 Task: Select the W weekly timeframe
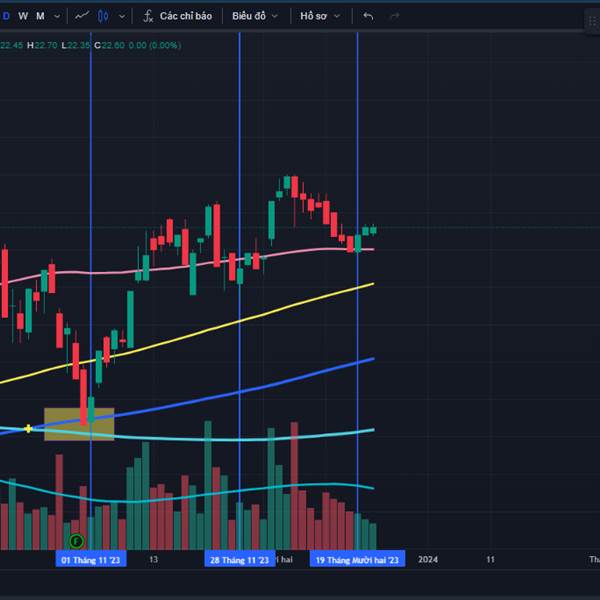(x=23, y=16)
